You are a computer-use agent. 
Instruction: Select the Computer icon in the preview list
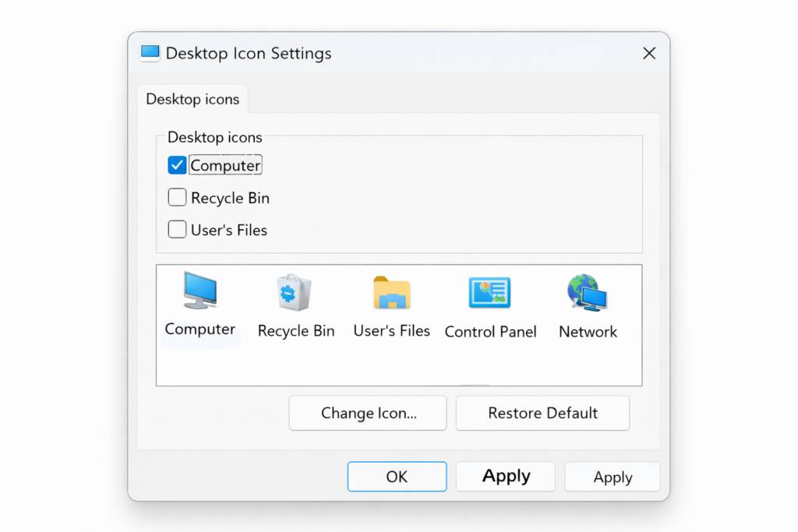199,293
